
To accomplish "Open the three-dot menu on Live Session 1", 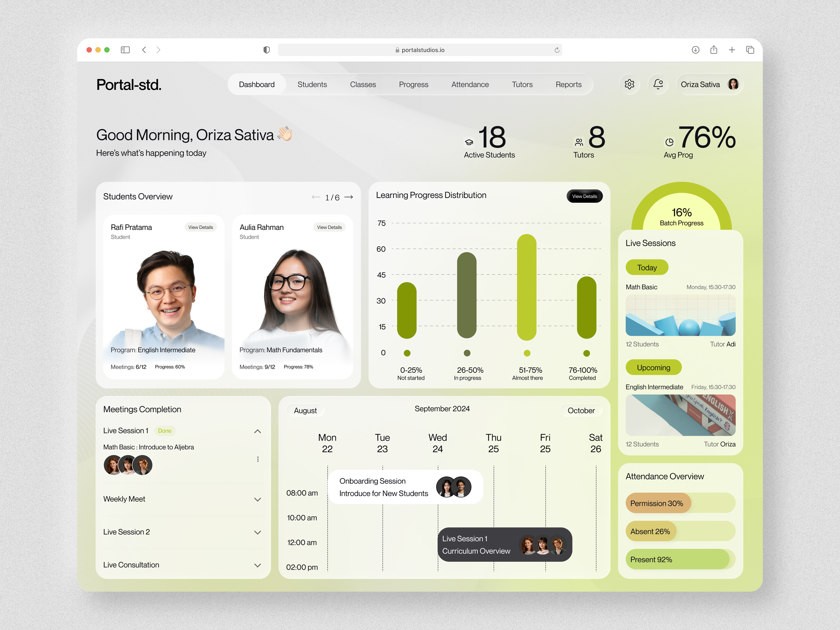I will [x=258, y=459].
